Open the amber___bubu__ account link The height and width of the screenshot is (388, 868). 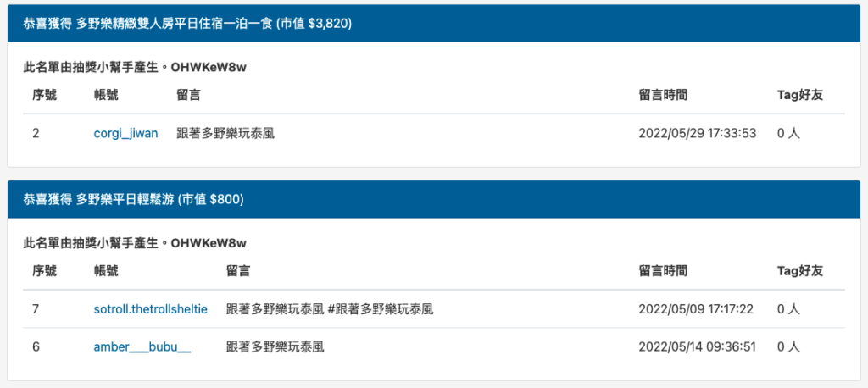[142, 347]
